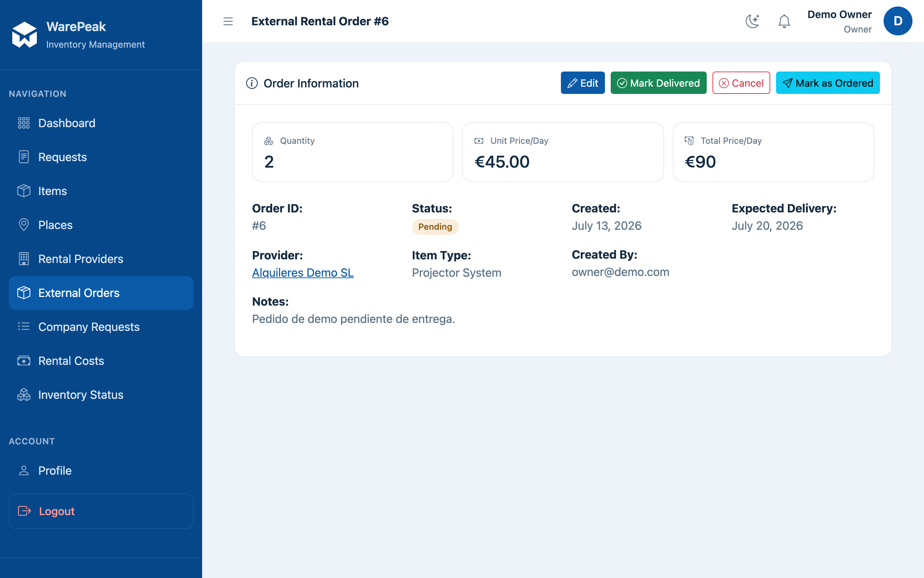
Task: Open Profile under Account
Action: coord(101,471)
